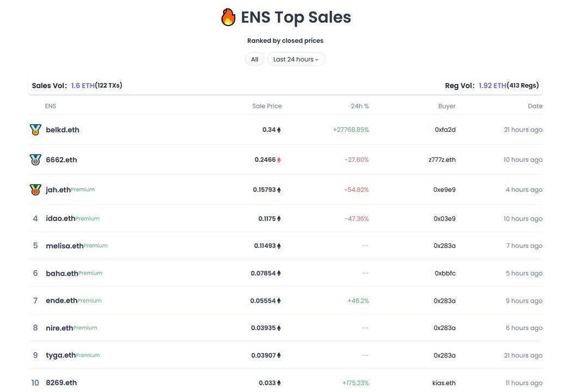Sort by the Sale Price column header
This screenshot has height=392, width=562.
(x=267, y=106)
